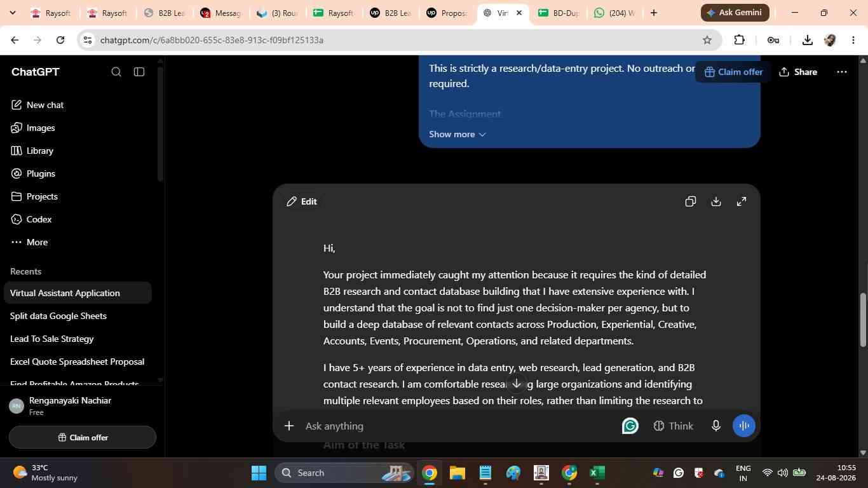Jump to bottom with down arrow button
This screenshot has height=488, width=868.
point(517,383)
